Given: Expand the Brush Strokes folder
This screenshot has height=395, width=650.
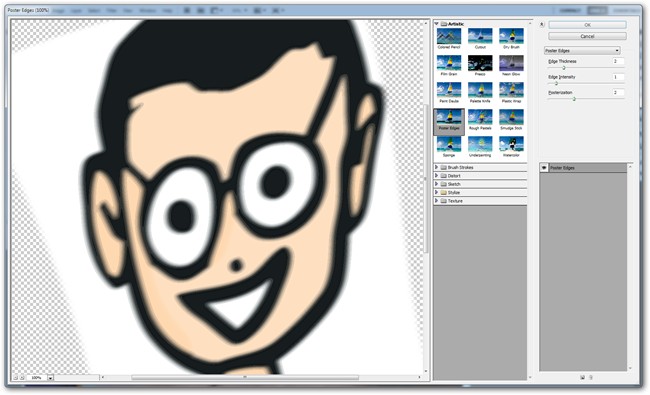Looking at the screenshot, I should click(437, 167).
